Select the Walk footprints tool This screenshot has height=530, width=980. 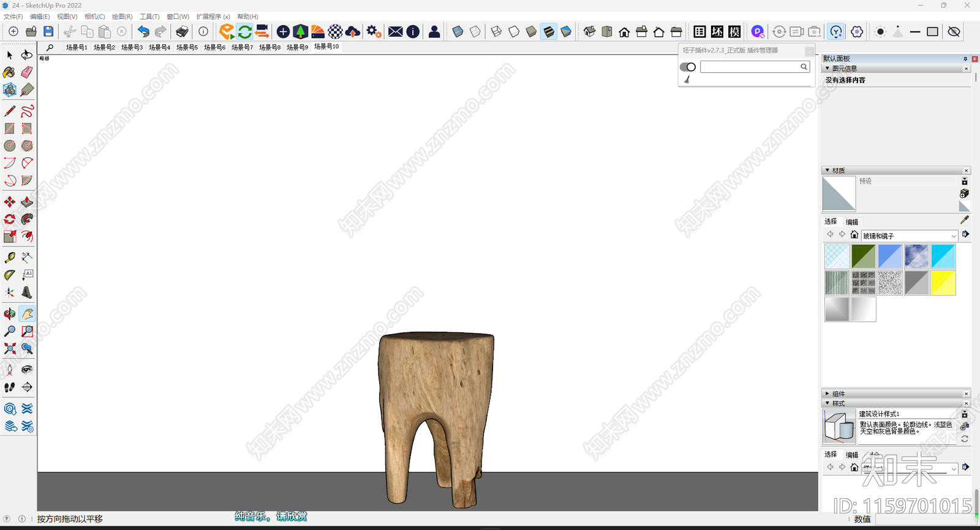coord(10,387)
